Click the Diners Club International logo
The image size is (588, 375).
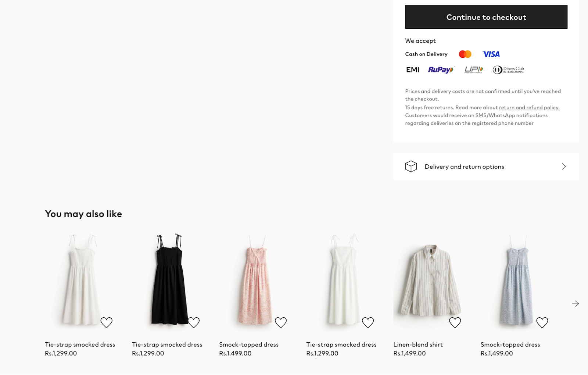click(x=509, y=70)
